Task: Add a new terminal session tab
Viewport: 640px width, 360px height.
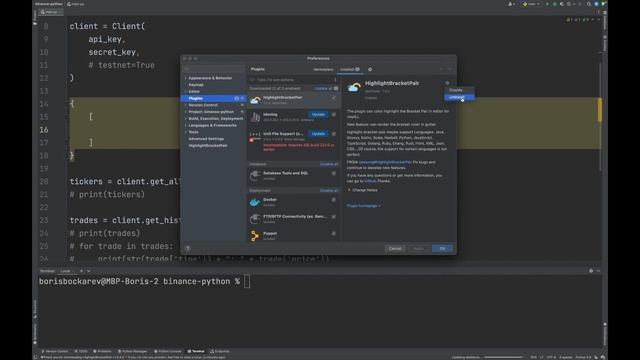Action: pos(81,271)
